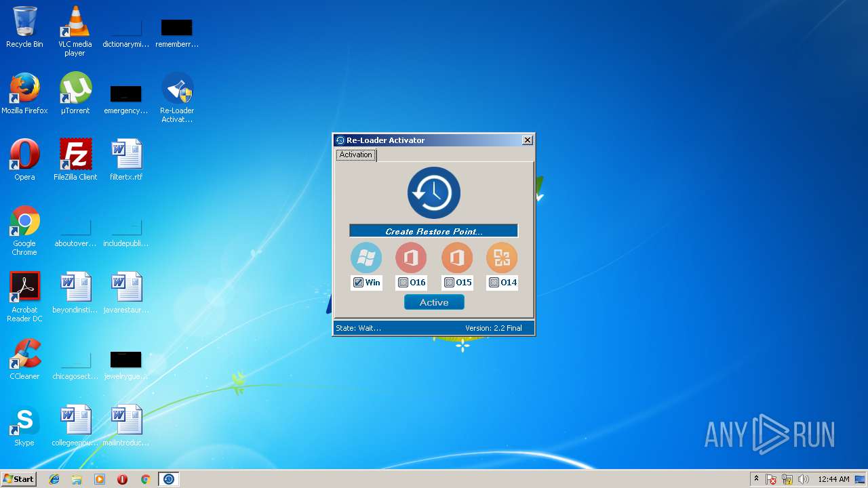
Task: Select the rememberr... desktop file
Action: 177,33
